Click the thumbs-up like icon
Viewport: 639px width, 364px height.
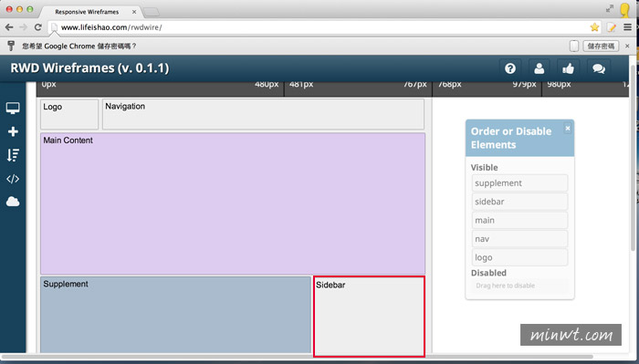[x=568, y=68]
